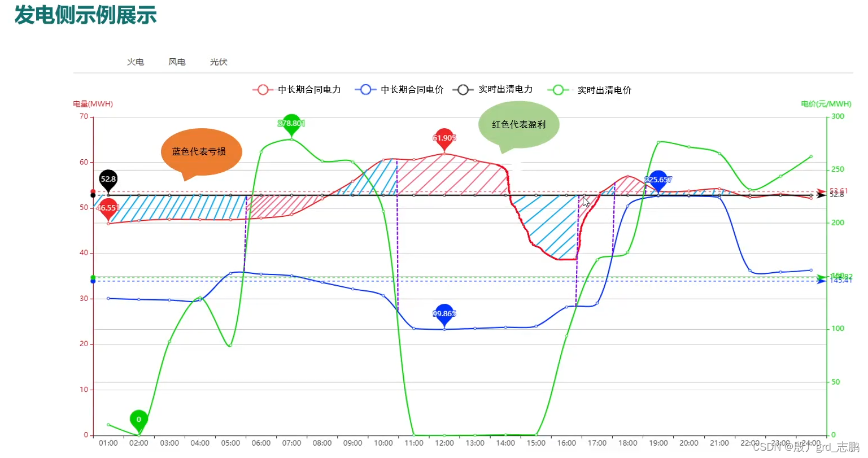Viewport: 868px width, 458px height.
Task: Click the 21:00 x-axis tick label
Action: click(719, 443)
